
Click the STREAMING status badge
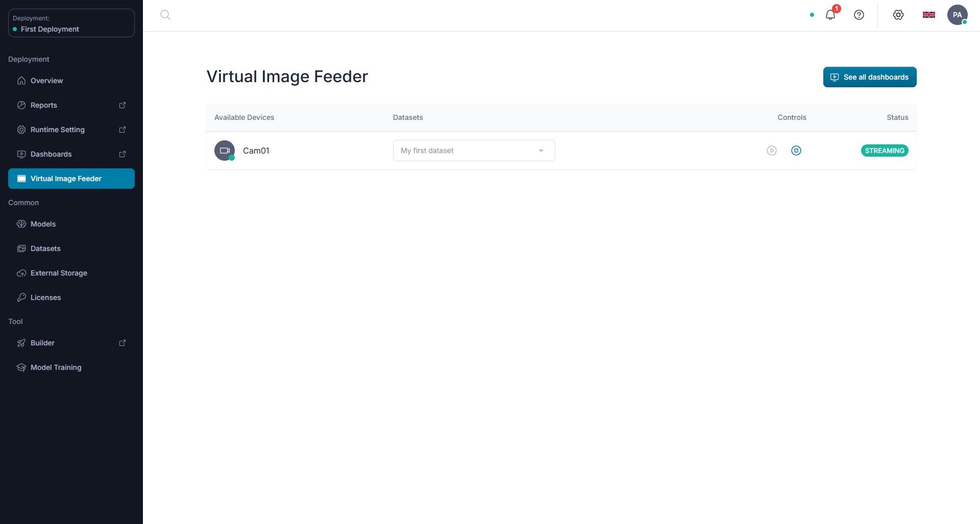[885, 151]
